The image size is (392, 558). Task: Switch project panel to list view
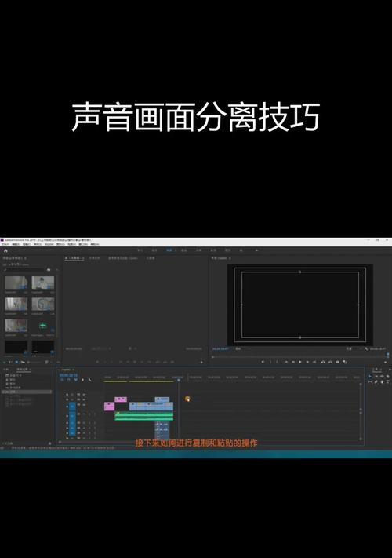click(10, 363)
